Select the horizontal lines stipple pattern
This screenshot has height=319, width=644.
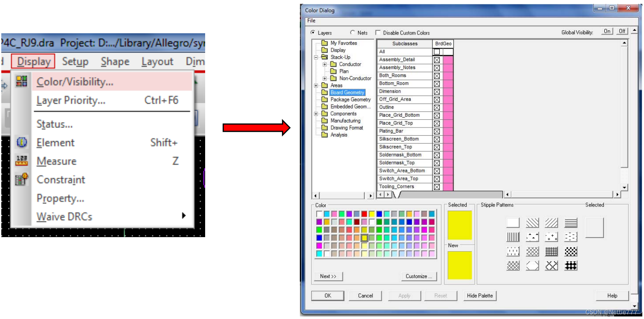click(571, 223)
